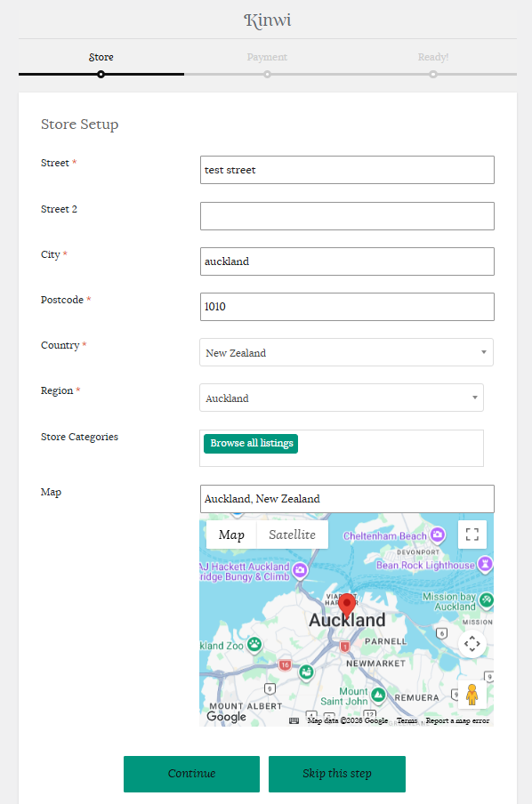
Task: Switch to Satellite map view
Action: pyautogui.click(x=292, y=535)
